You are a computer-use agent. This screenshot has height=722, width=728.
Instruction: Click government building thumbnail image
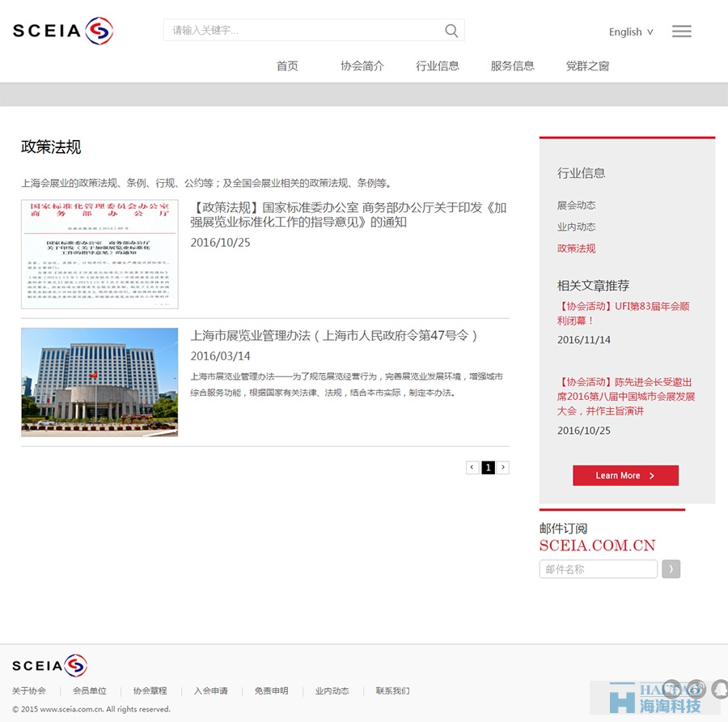pos(99,382)
